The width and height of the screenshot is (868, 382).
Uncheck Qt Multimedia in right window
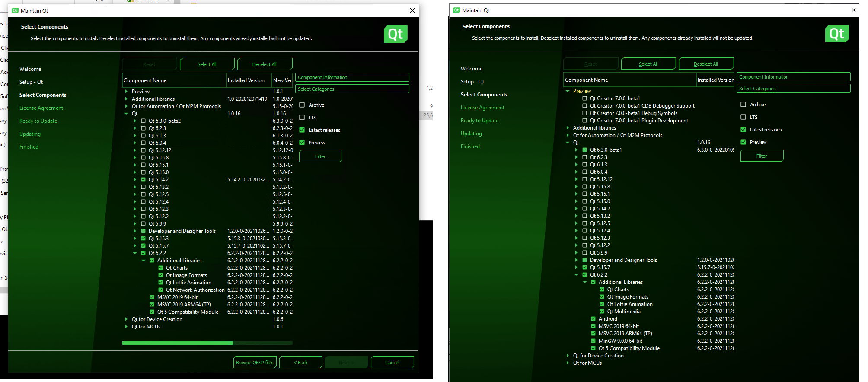point(602,312)
